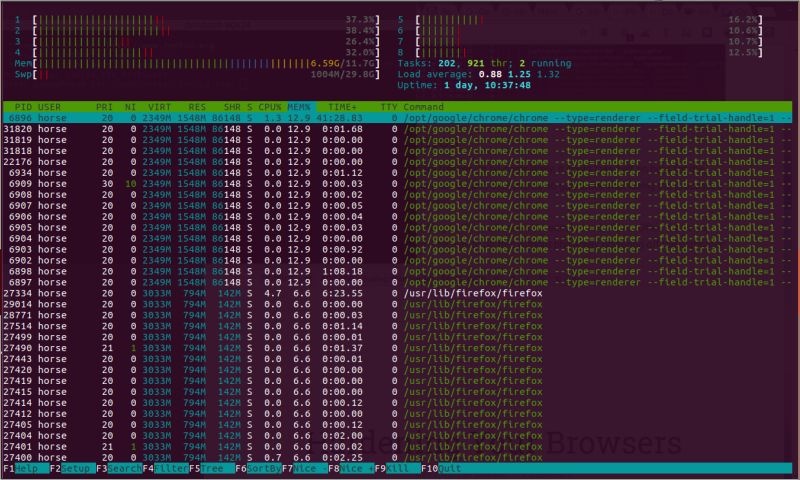Sort by the PRI column header
This screenshot has height=480, width=800.
104,107
